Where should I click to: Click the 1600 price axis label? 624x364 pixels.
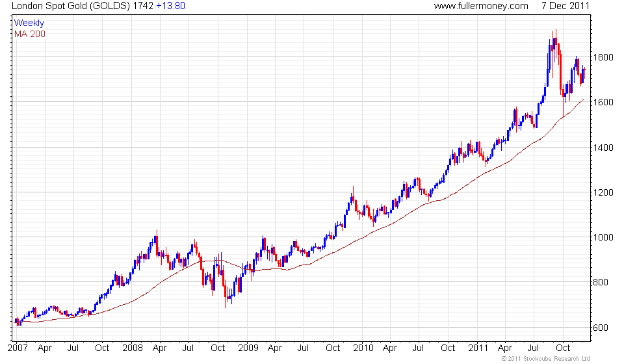pos(603,102)
